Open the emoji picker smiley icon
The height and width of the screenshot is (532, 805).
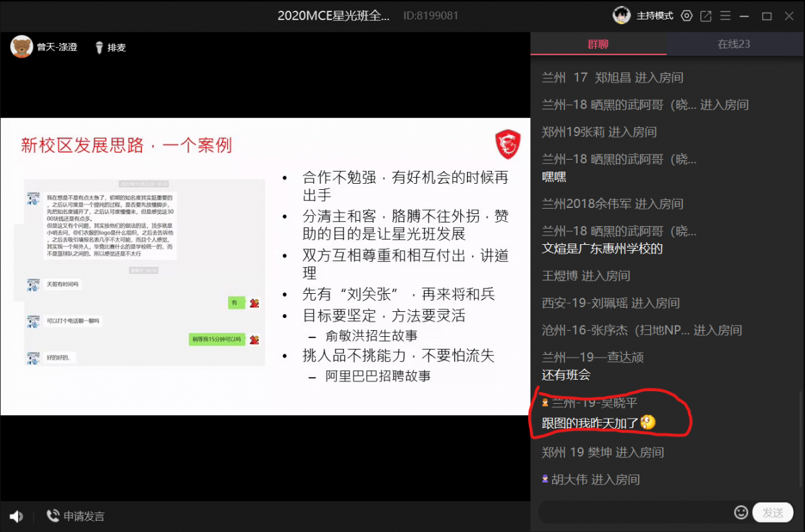pos(741,512)
